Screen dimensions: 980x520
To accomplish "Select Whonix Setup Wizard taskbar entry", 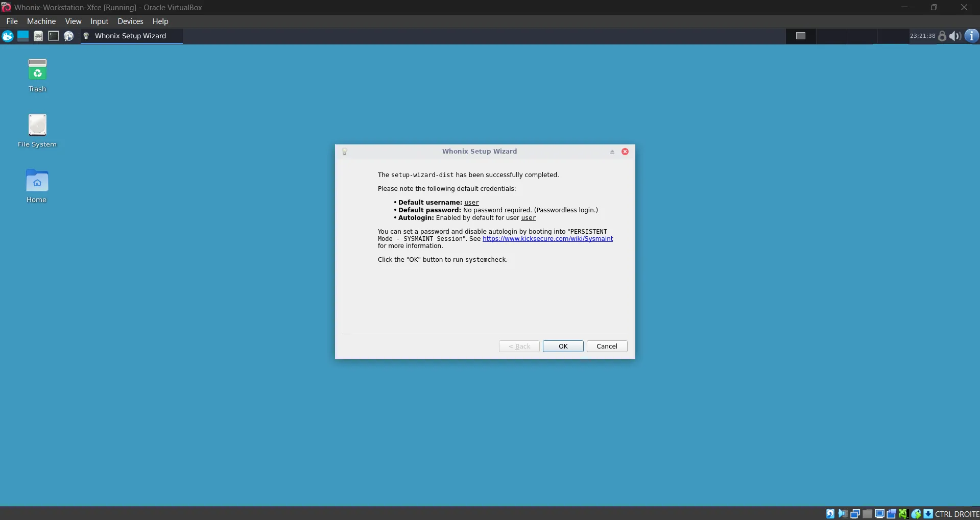I will 131,36.
